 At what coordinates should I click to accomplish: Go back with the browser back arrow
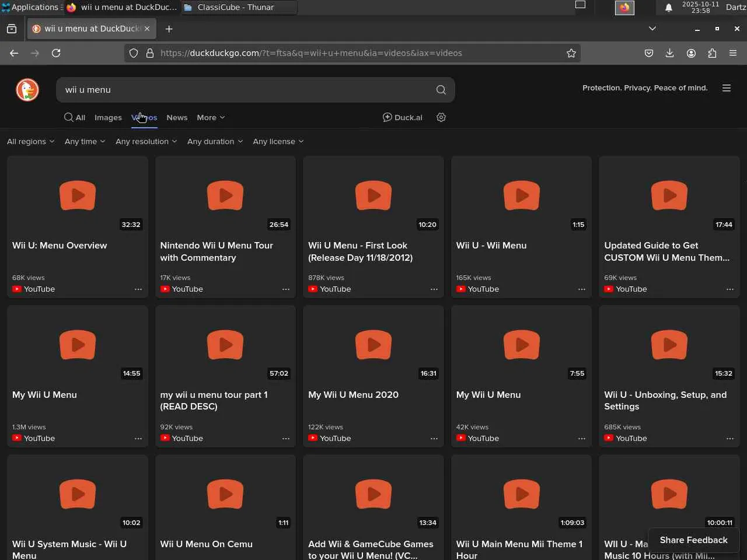pos(14,53)
